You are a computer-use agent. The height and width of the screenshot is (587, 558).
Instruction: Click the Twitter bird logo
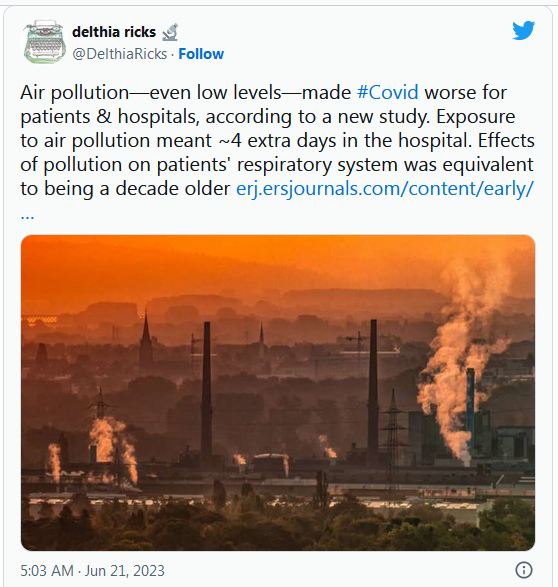[524, 30]
